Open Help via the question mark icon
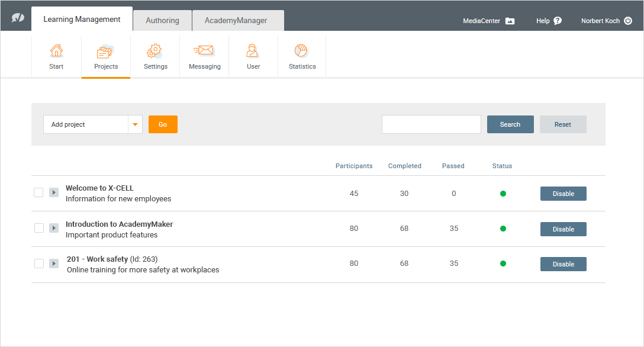This screenshot has height=347, width=644. click(559, 20)
